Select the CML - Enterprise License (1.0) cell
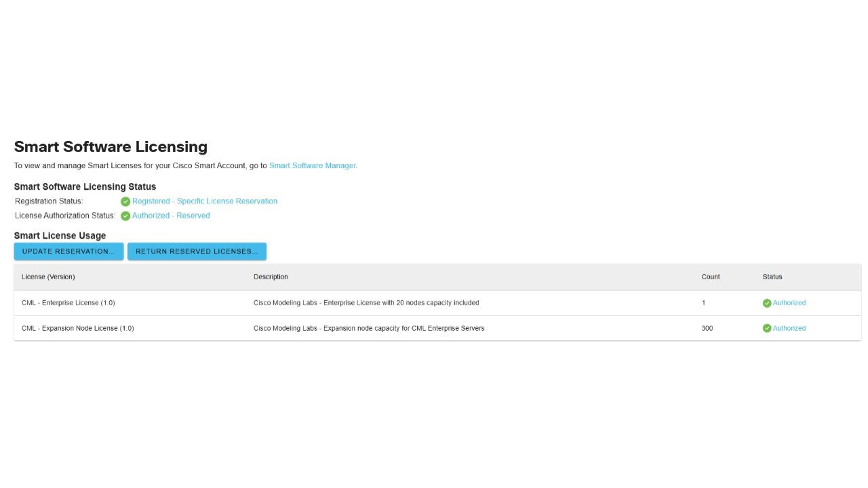The width and height of the screenshot is (868, 488). (68, 303)
